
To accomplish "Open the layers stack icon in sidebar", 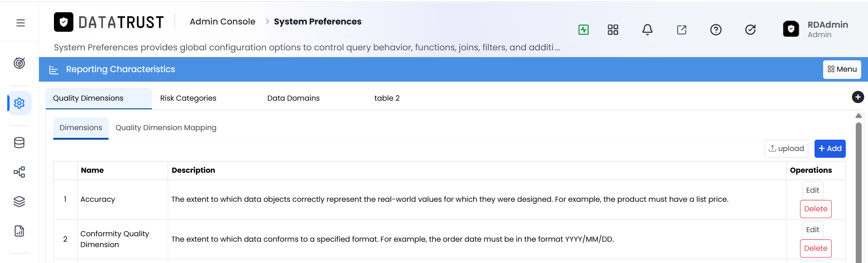I will tap(19, 202).
